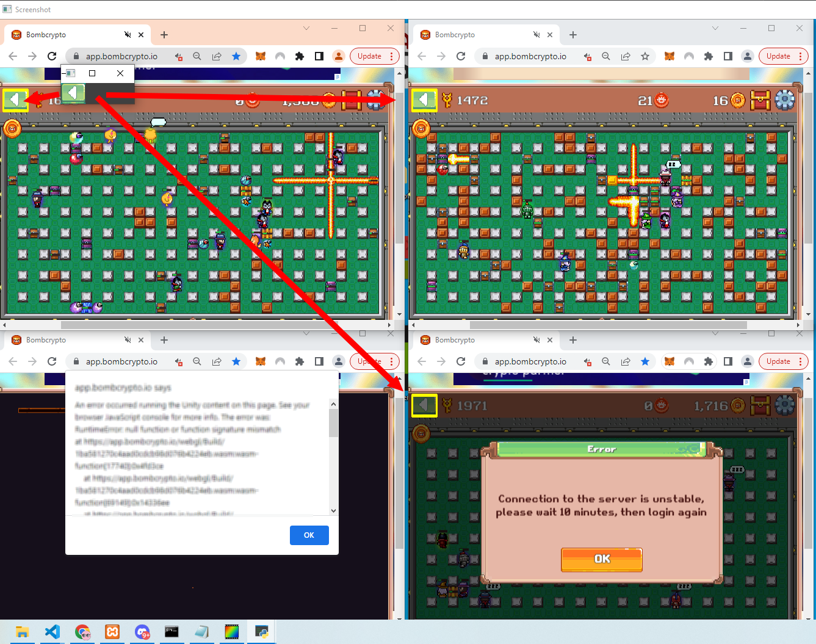Click address bar URL in bottom-right browser

530,361
